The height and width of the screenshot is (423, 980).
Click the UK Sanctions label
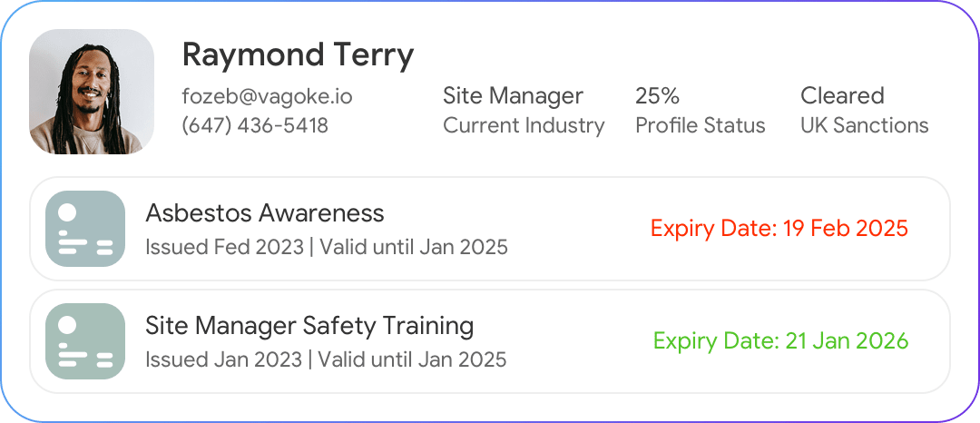[x=865, y=125]
